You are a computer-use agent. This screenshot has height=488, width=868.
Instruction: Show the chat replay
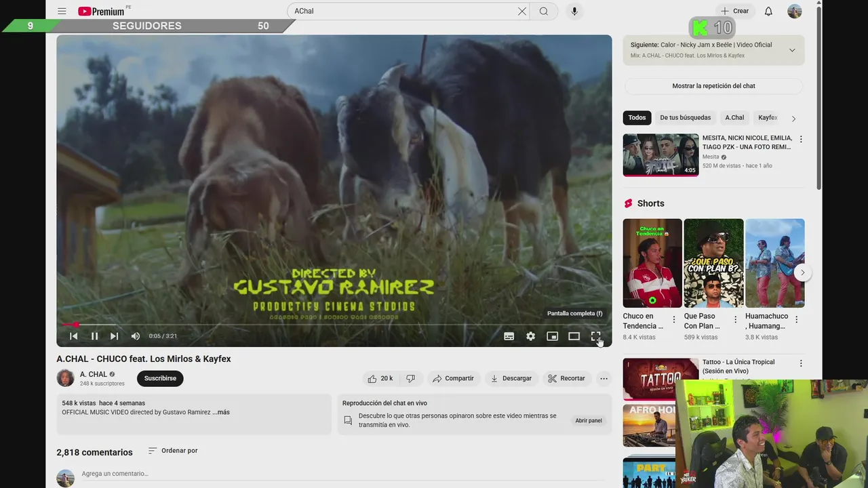coord(713,86)
